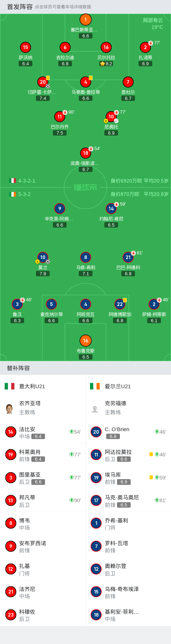Tap 切萨雷-卡萨 number 20 player icon
Image resolution: width=171 pixels, height=644 pixels.
tap(43, 82)
